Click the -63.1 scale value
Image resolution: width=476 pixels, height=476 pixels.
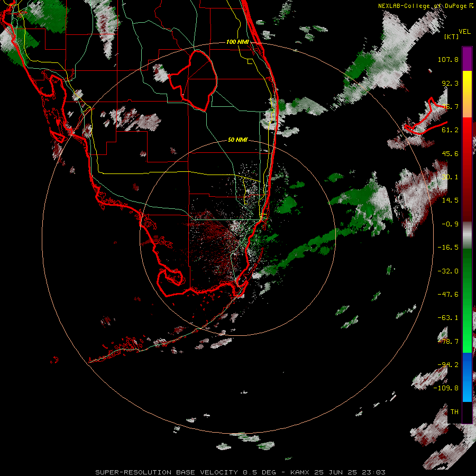(x=448, y=318)
